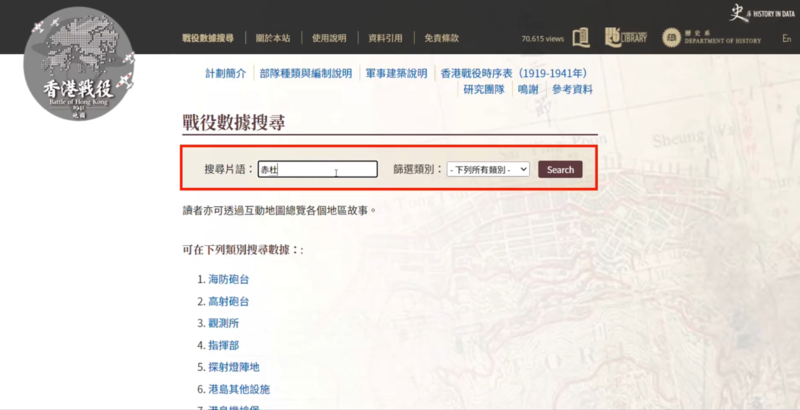Open the 鳴謝 link
800x410 pixels.
[528, 90]
